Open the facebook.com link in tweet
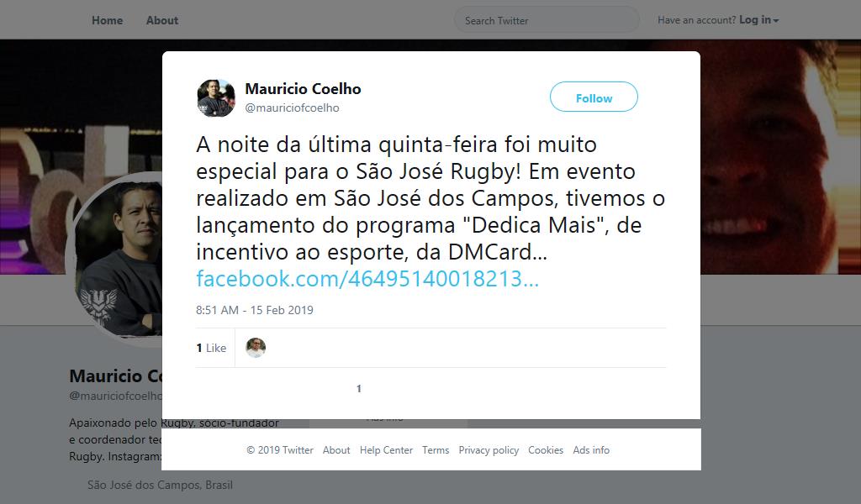This screenshot has width=861, height=504. (367, 279)
